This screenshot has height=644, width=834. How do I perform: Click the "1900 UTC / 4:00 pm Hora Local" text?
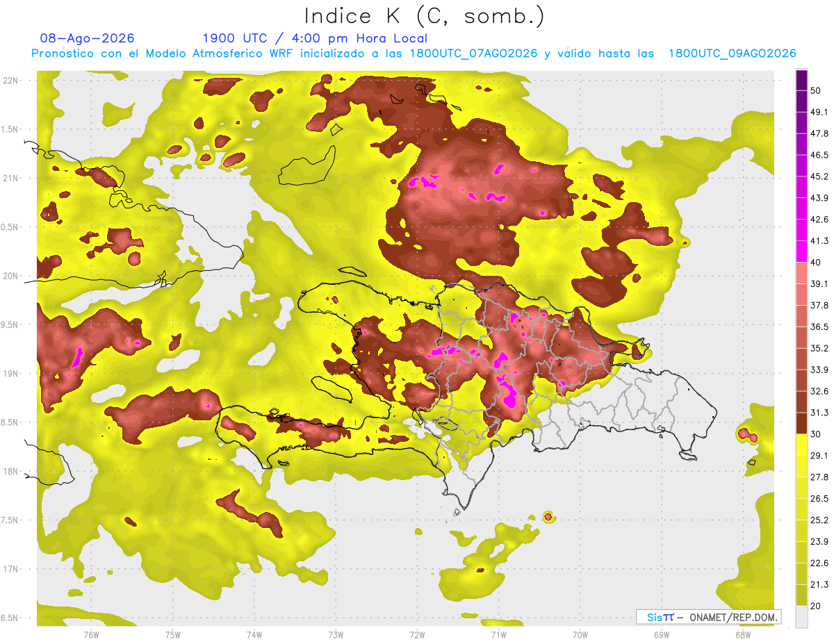pos(315,38)
